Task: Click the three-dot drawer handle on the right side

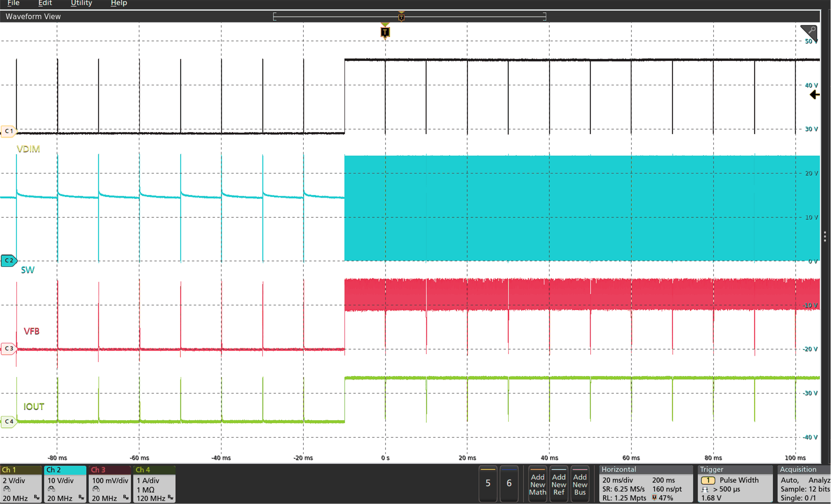Action: pos(825,236)
